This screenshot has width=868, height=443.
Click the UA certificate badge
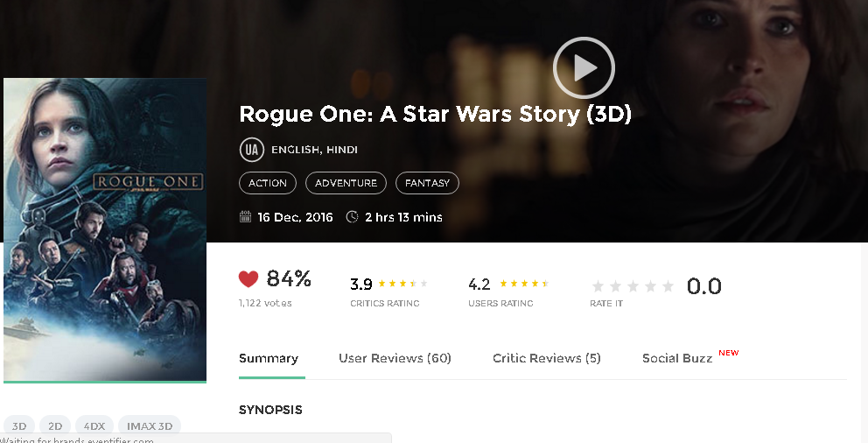tap(251, 150)
